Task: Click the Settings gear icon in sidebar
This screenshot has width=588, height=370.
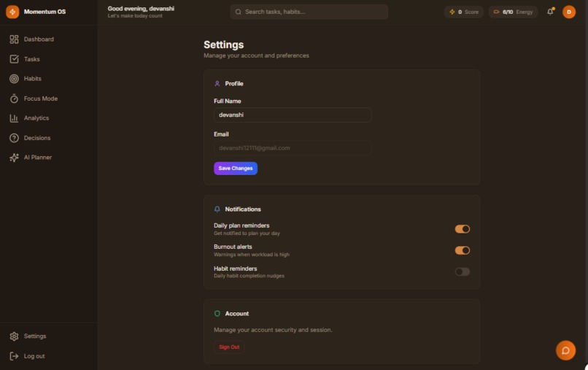Action: tap(14, 336)
